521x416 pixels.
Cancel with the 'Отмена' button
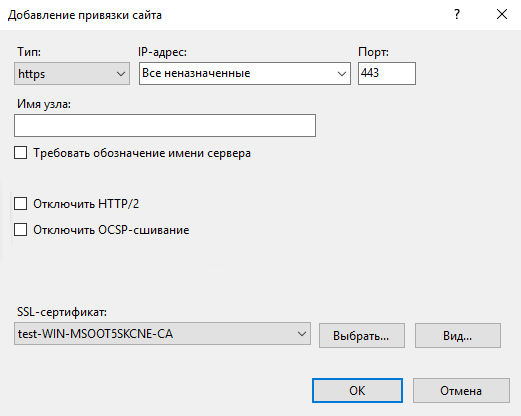461,390
